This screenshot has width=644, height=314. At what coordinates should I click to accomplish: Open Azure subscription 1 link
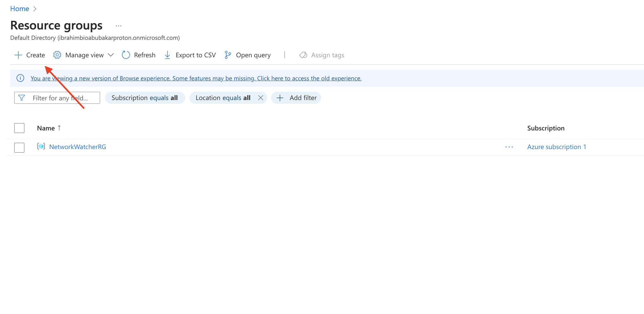(x=557, y=147)
